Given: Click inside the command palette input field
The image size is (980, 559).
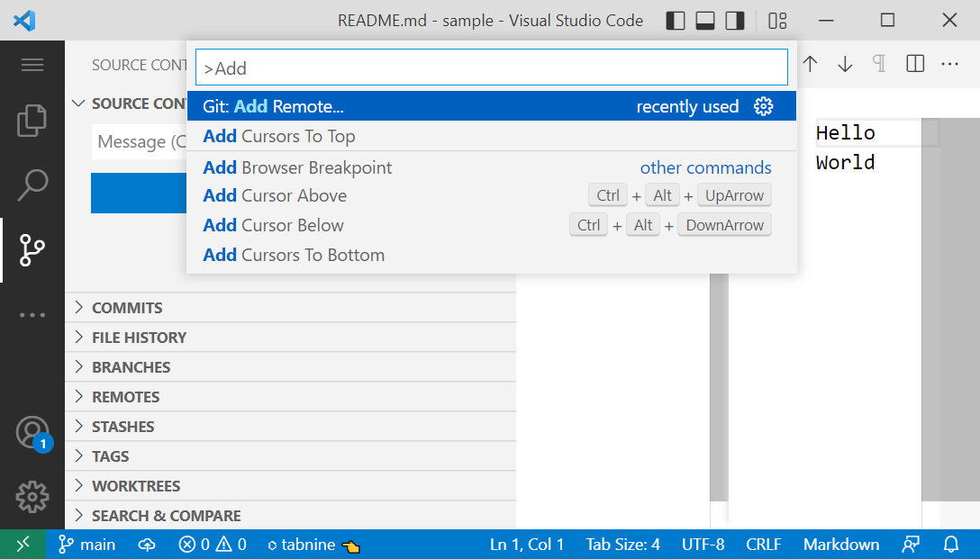Looking at the screenshot, I should tap(491, 68).
